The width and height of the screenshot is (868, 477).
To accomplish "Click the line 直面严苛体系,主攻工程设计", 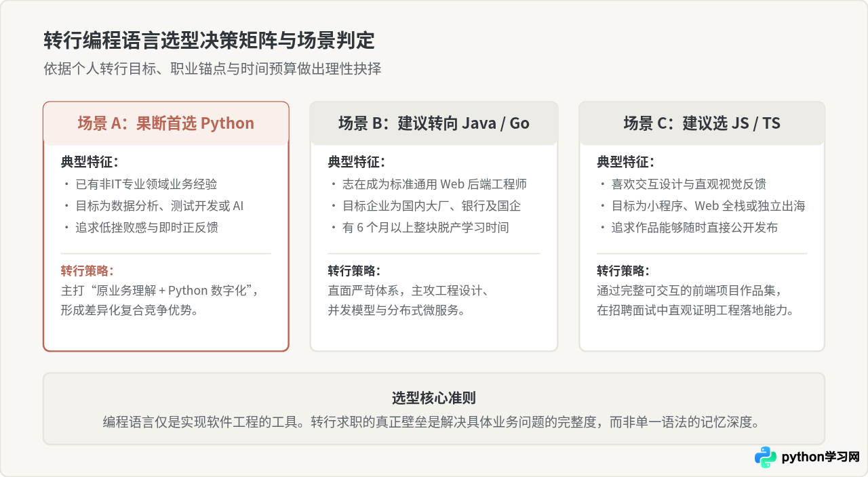I will coord(408,291).
